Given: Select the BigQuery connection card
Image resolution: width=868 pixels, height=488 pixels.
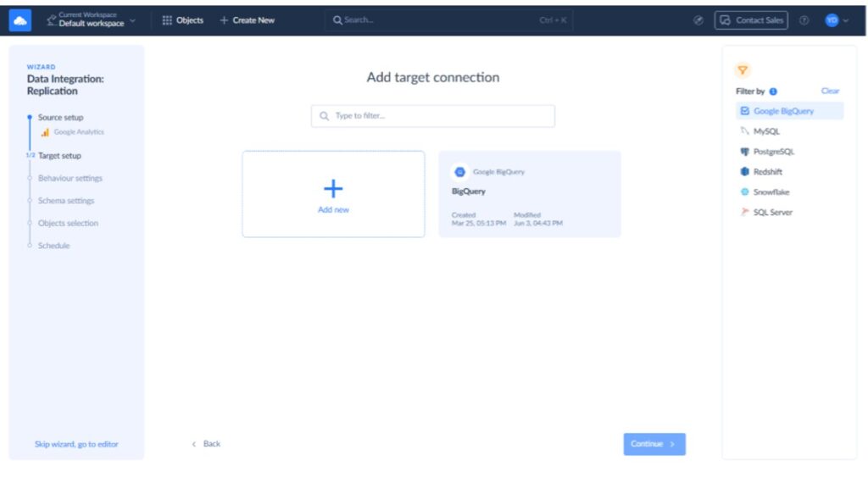Looking at the screenshot, I should [x=530, y=194].
